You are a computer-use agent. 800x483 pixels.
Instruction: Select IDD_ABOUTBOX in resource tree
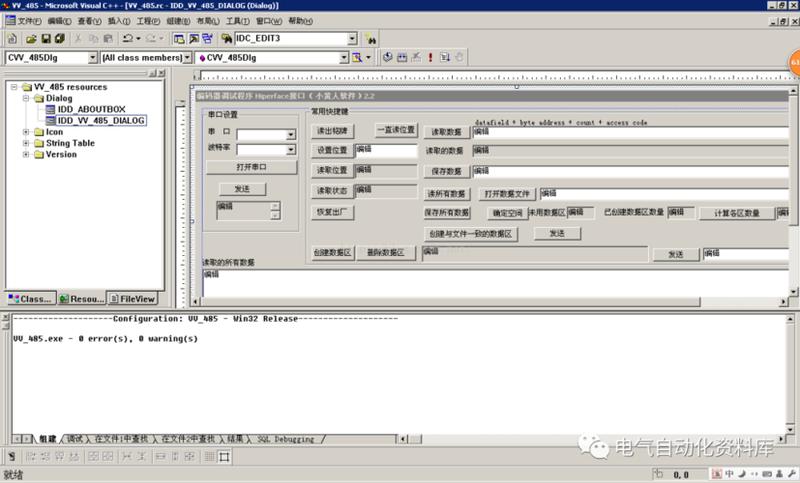click(91, 109)
